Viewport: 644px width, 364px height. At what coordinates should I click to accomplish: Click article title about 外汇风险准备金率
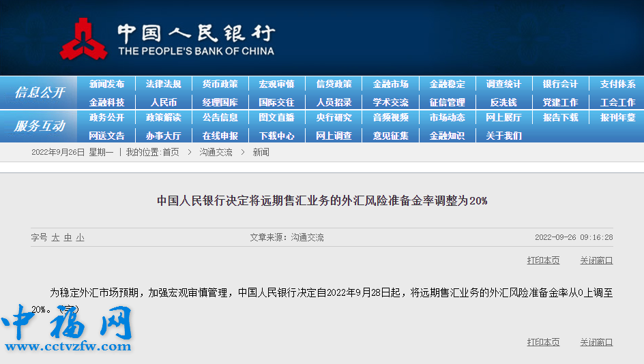click(x=322, y=200)
